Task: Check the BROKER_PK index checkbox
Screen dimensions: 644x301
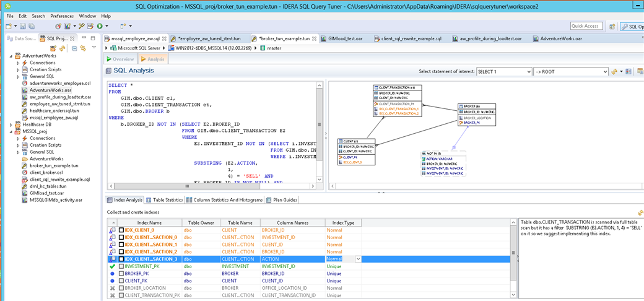Action: (121, 274)
